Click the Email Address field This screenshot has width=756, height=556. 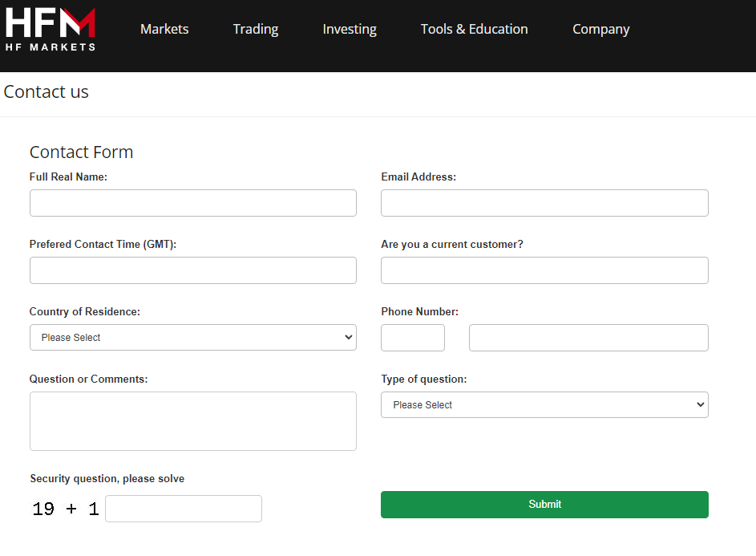544,203
